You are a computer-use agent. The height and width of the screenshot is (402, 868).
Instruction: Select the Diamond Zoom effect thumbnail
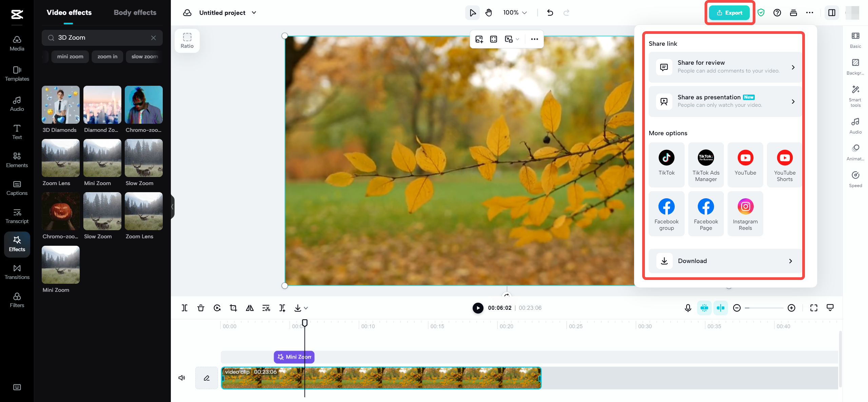click(102, 105)
